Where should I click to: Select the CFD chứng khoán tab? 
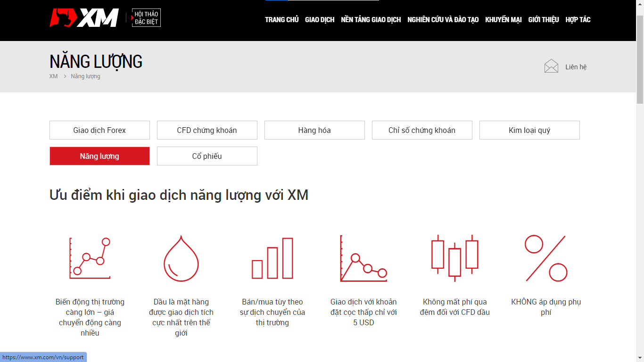click(x=207, y=130)
